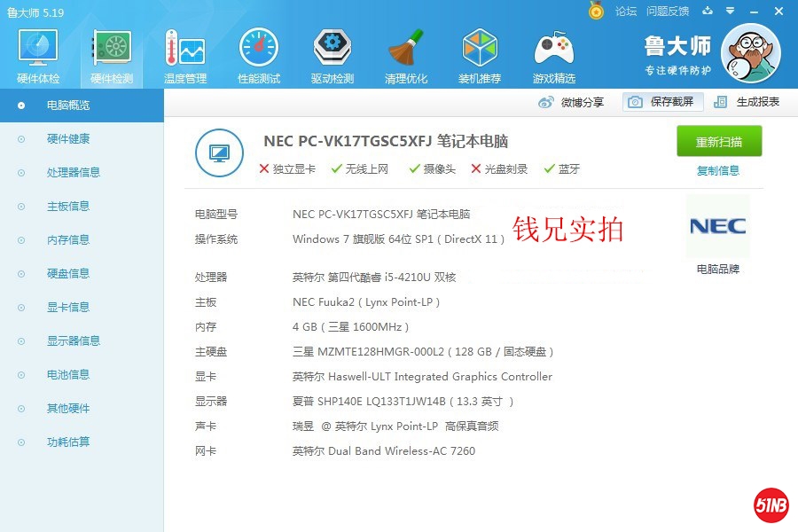Screen dimensions: 798x532
Task: Select the 硬件检测 hardware detection icon
Action: click(x=112, y=56)
